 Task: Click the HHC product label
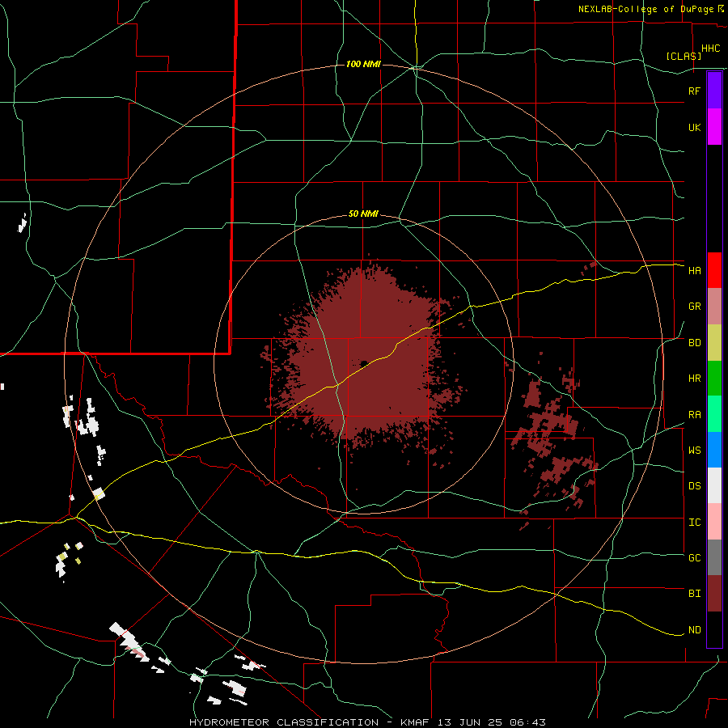710,49
